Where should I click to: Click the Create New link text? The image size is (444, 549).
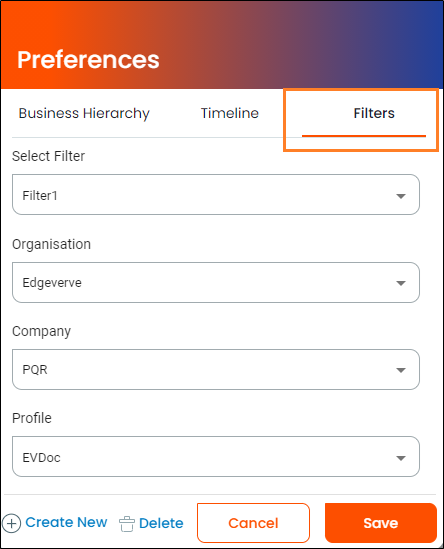(66, 522)
